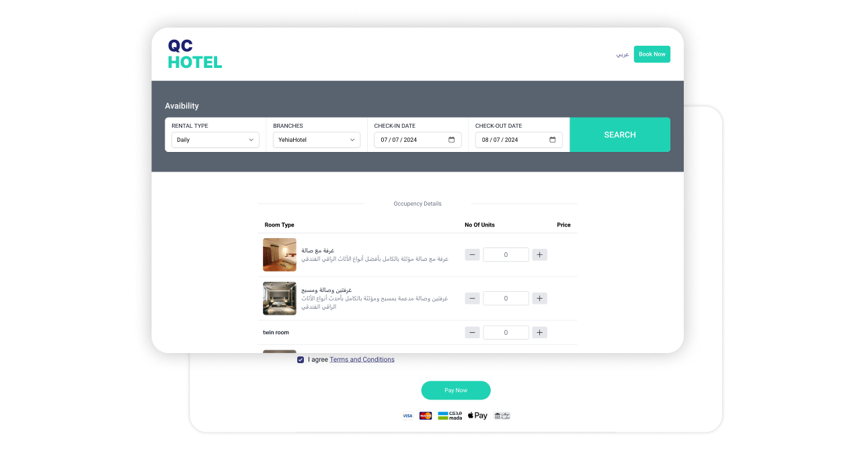Switch language to Arabic
Screen dimensions: 868x460
[623, 54]
